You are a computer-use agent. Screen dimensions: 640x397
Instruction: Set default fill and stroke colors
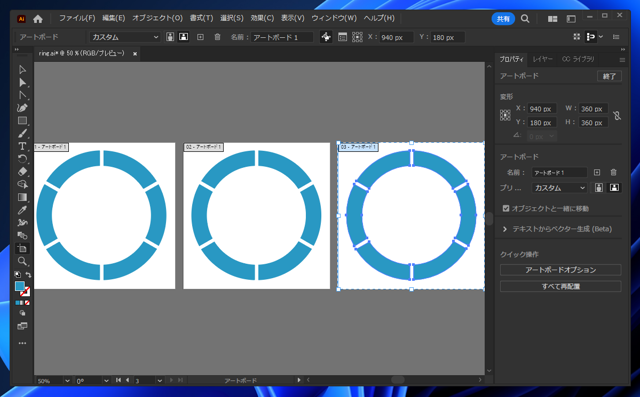pyautogui.click(x=17, y=275)
